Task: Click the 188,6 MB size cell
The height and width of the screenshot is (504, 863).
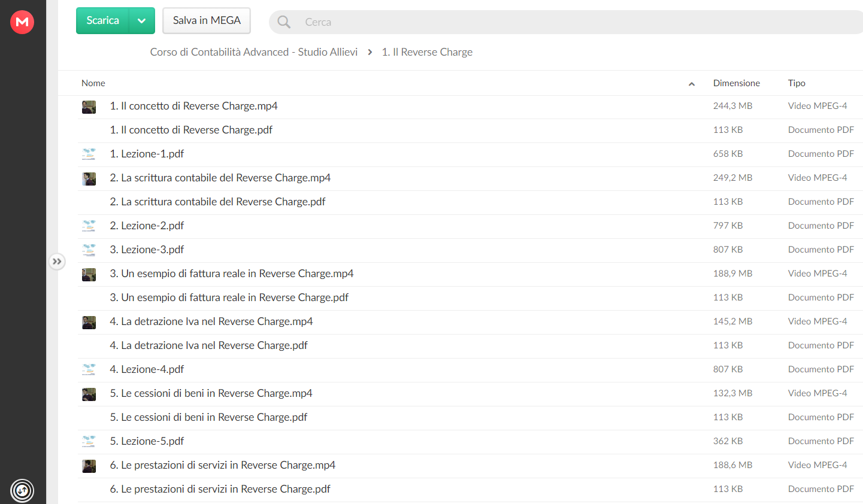Action: click(x=732, y=465)
